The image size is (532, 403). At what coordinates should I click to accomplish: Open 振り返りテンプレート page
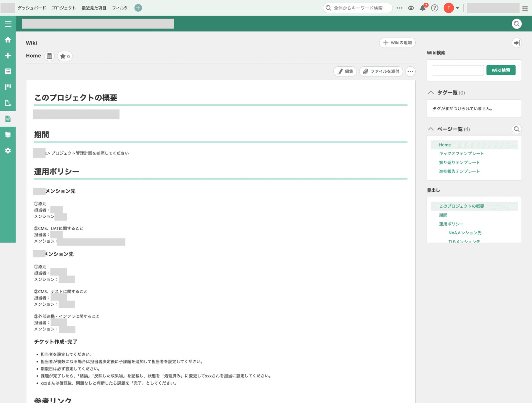click(459, 162)
